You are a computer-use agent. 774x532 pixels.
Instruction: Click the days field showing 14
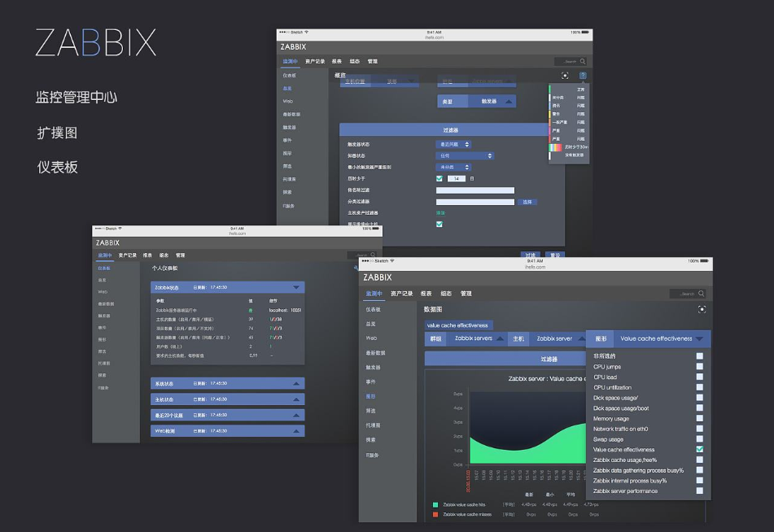pyautogui.click(x=456, y=179)
